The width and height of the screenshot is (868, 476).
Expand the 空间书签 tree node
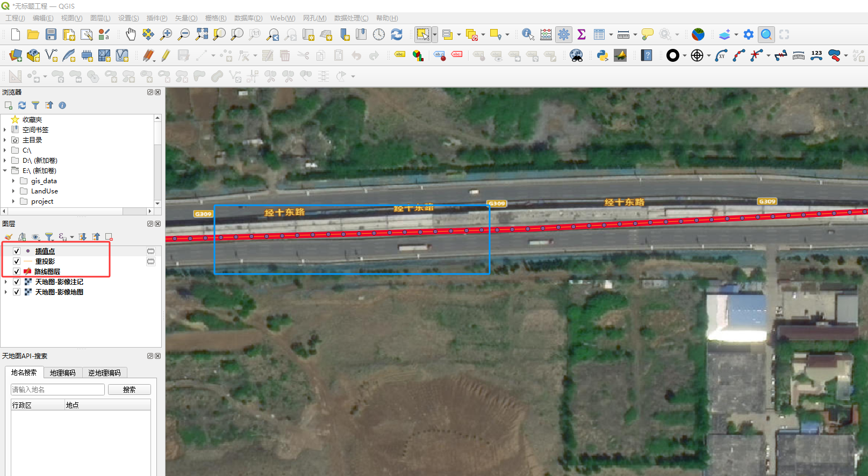coord(5,129)
